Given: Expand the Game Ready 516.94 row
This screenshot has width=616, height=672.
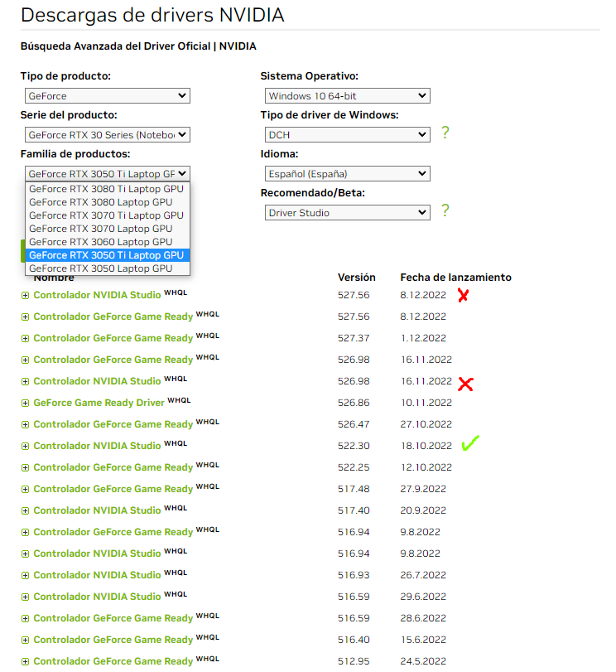Looking at the screenshot, I should tap(26, 532).
